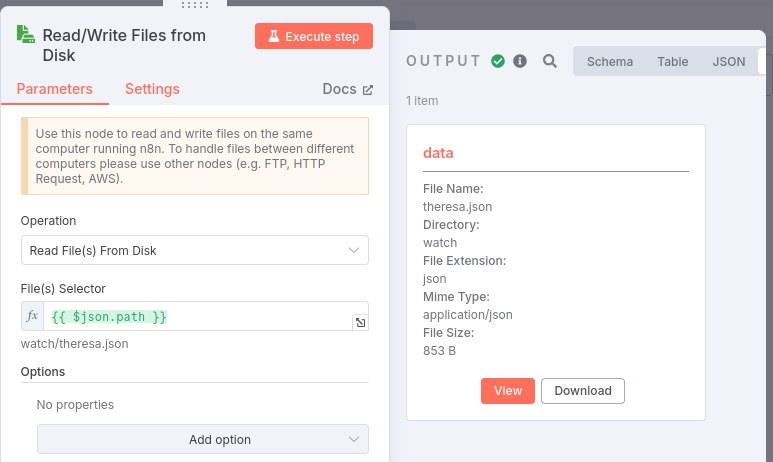Viewport: 773px width, 462px height.
Task: Click the 'data' heading in output card
Action: tap(438, 153)
